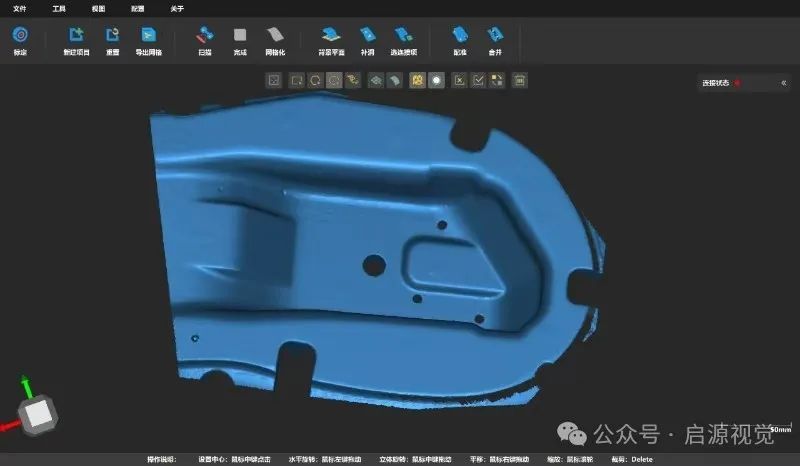Click the 合并 merge icon

494,37
